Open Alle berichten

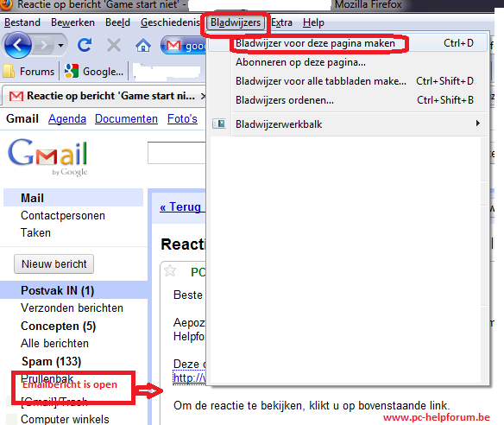click(x=54, y=343)
